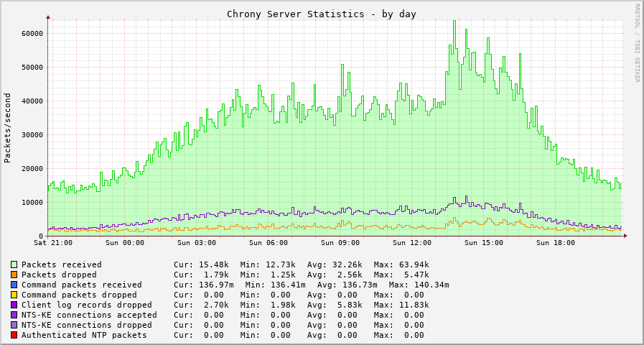The image size is (644, 345).
Task: Click the 'Min: 1.98k' client log value
Action: 268,305
